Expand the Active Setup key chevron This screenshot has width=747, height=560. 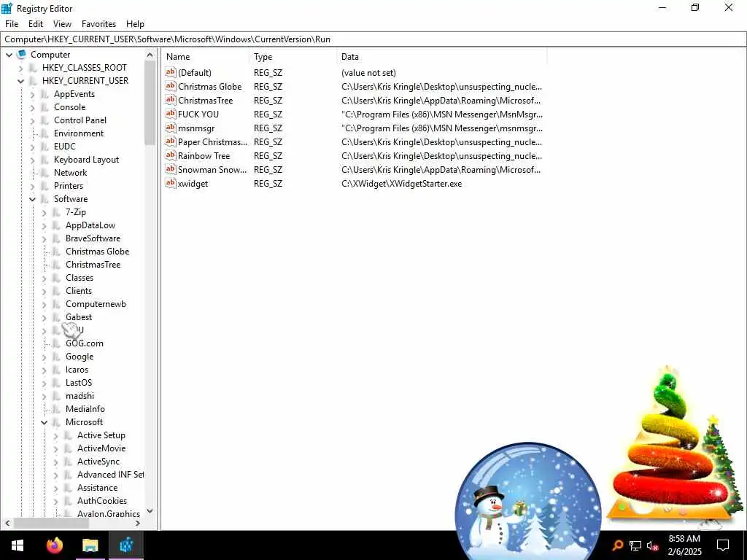pos(55,436)
